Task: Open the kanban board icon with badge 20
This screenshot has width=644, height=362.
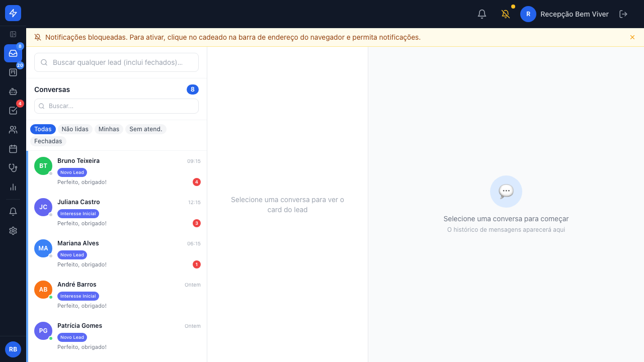Action: click(x=13, y=72)
